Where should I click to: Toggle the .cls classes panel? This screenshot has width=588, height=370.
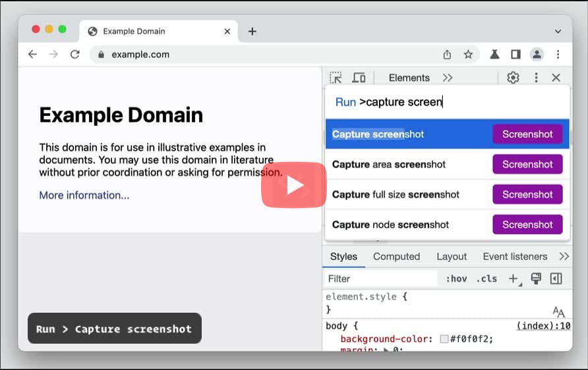(486, 279)
